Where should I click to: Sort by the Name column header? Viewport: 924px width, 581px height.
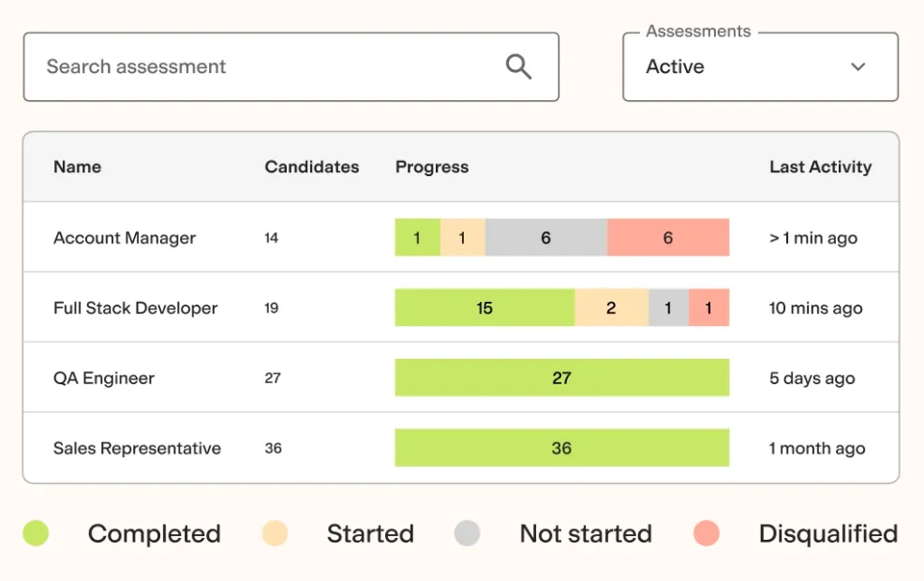[77, 167]
